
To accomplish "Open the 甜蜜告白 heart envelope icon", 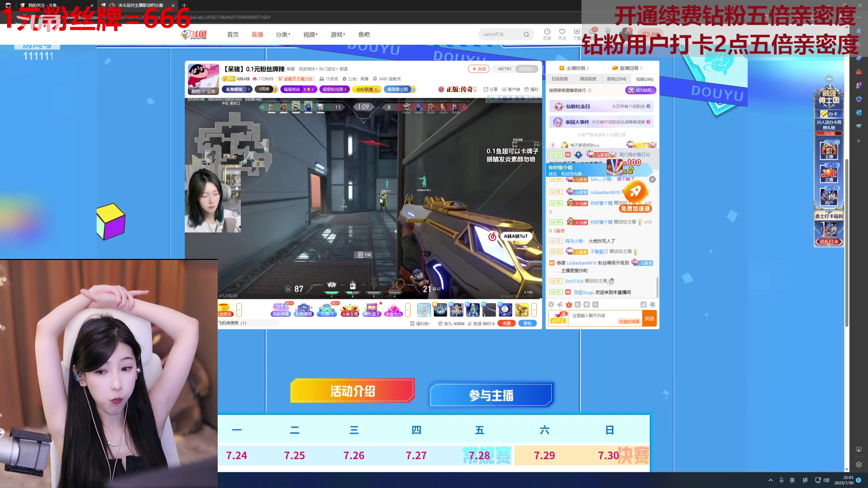I will 393,309.
